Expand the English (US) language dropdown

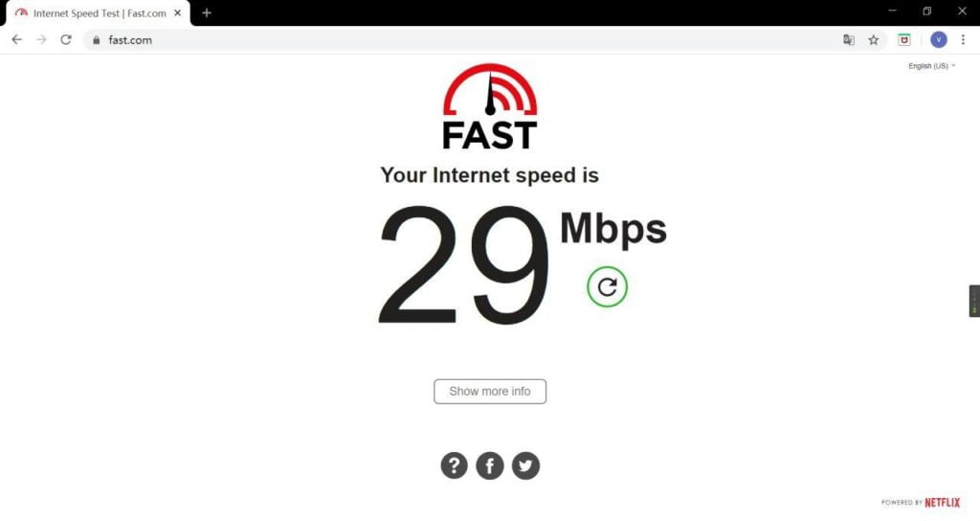[932, 66]
